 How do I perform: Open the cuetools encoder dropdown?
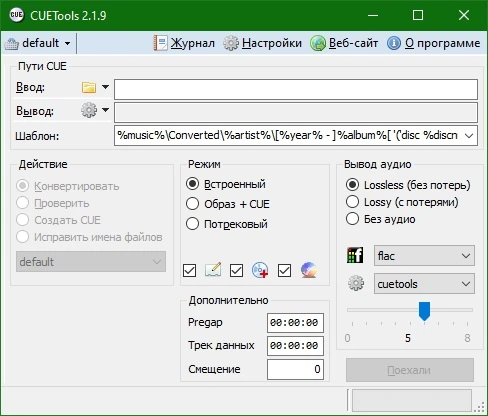[x=424, y=284]
